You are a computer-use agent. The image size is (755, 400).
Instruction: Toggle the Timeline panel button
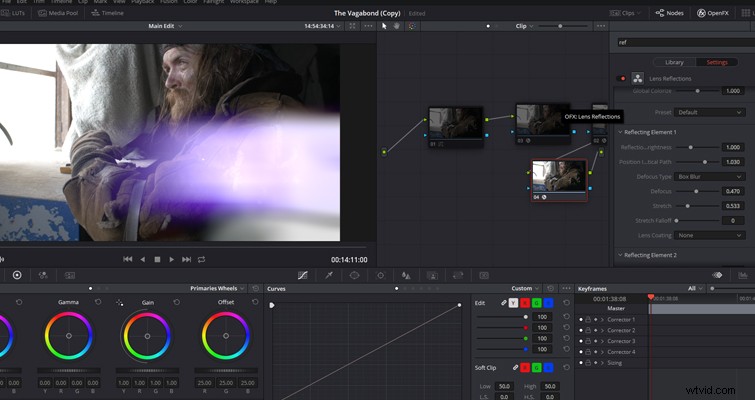click(x=107, y=13)
